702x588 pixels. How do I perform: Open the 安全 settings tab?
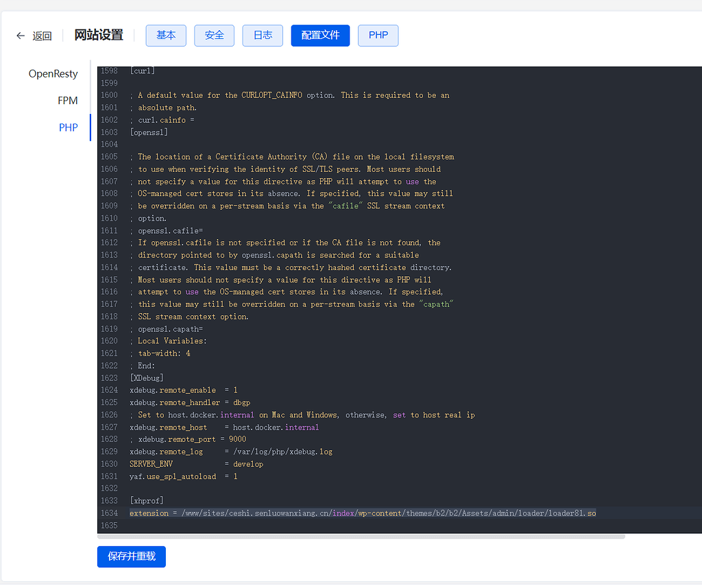click(x=214, y=36)
